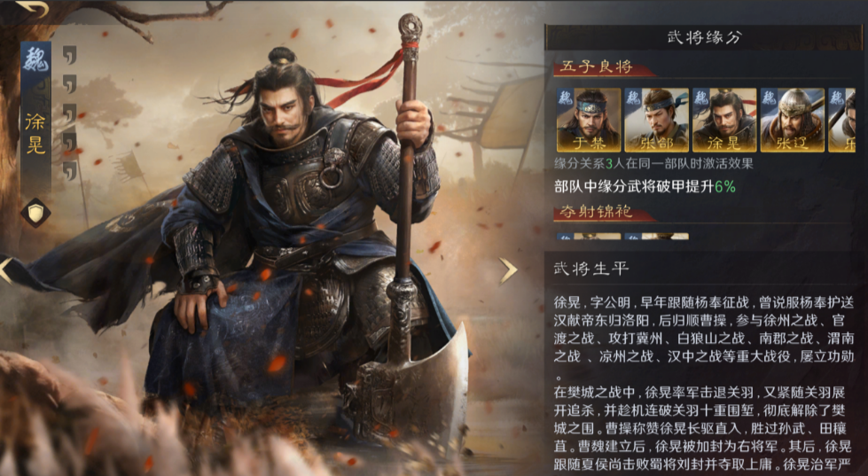Select the 五子良将 bond heading
Image resolution: width=868 pixels, height=476 pixels.
click(x=596, y=67)
